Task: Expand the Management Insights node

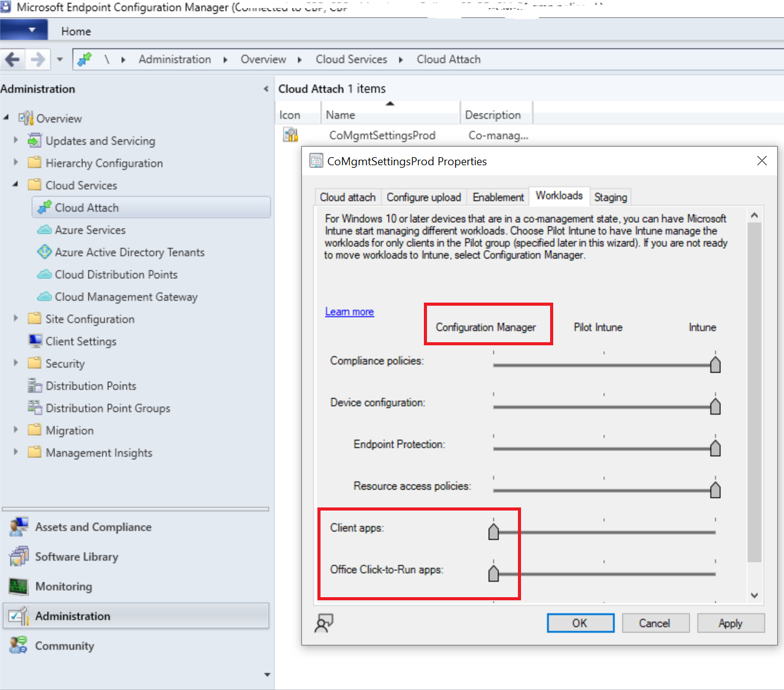Action: click(16, 452)
